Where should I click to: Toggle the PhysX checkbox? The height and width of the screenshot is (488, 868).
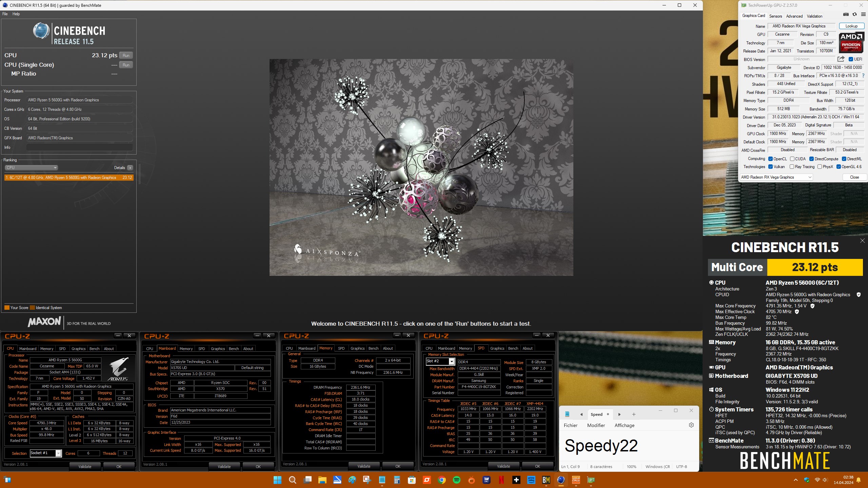820,166
